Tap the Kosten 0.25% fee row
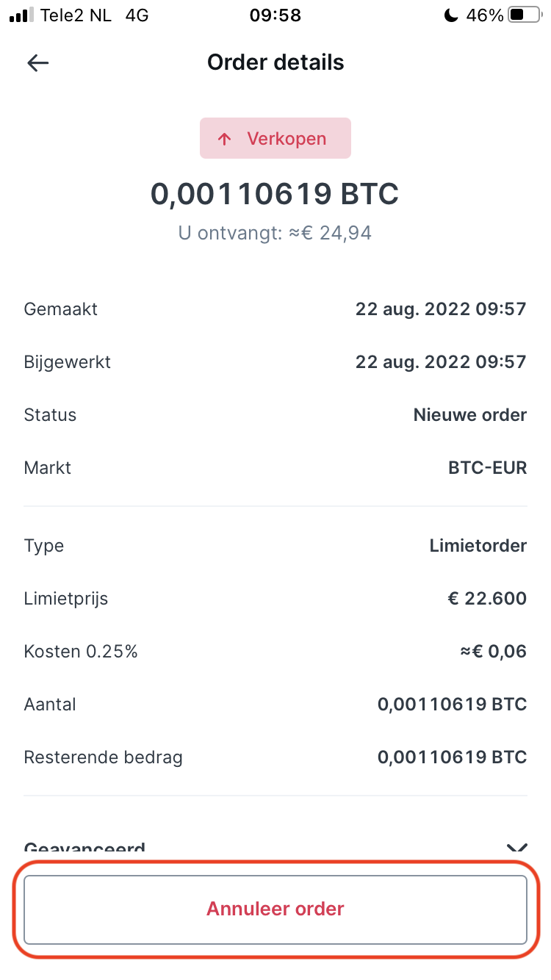The height and width of the screenshot is (980, 551). click(x=275, y=652)
